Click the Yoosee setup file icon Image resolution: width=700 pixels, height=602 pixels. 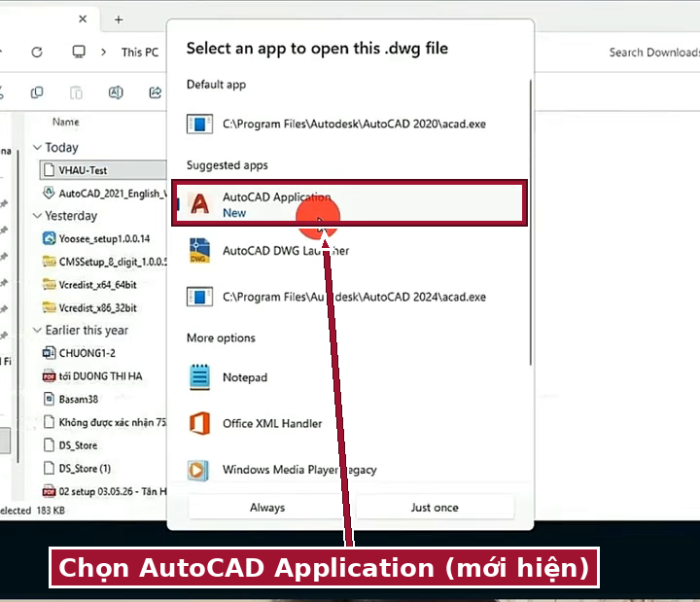click(49, 238)
